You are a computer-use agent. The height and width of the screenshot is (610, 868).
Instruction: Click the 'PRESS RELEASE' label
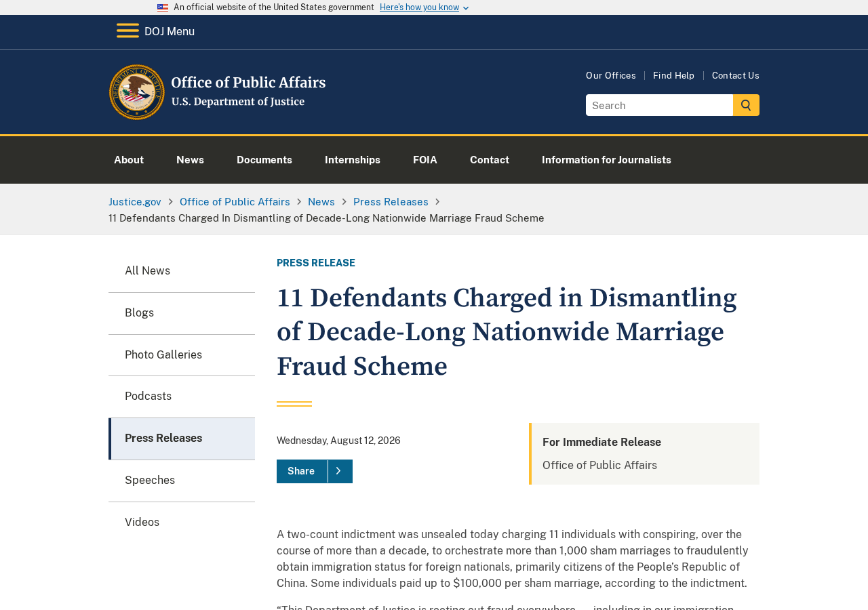[x=316, y=263]
